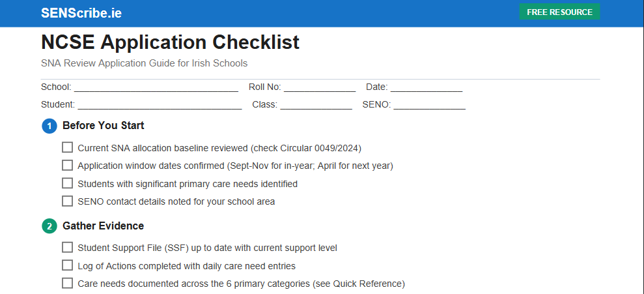Click the Gather Evidence section heading
This screenshot has width=644, height=294.
click(103, 226)
